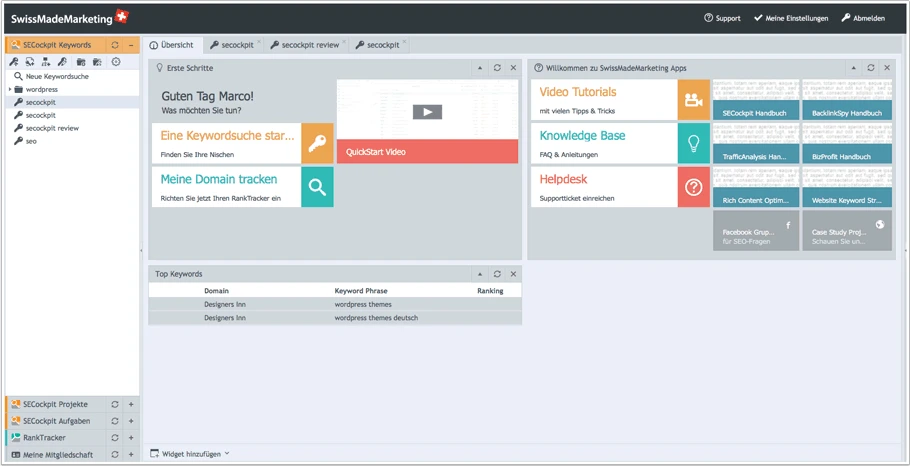Click the hierarchy-plus icon in sidebar toolbar
Viewport: 910px width, 466px height.
(x=46, y=62)
